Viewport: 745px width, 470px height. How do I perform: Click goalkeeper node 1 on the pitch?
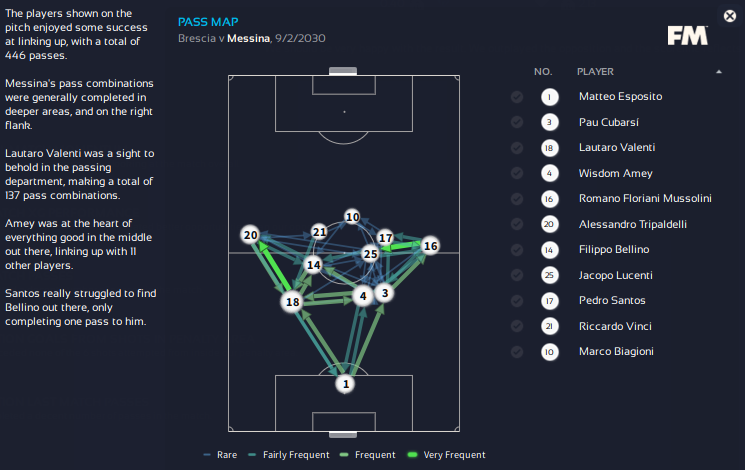[x=345, y=383]
